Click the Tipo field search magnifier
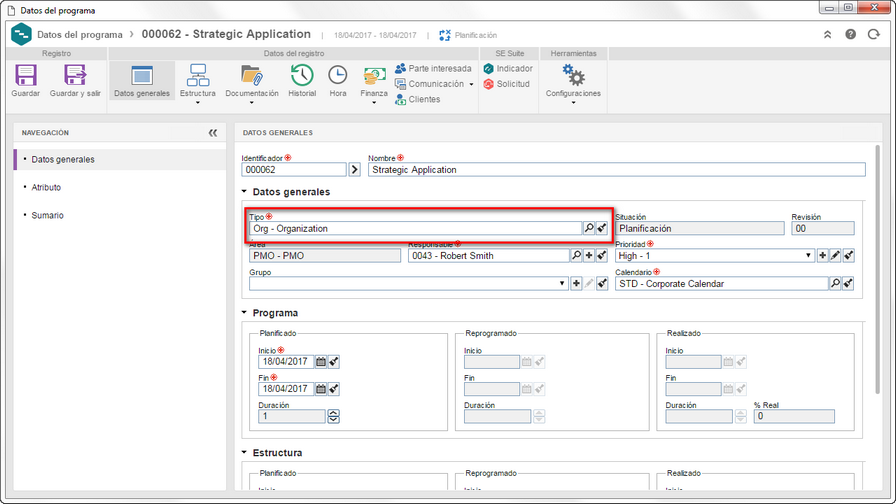 pyautogui.click(x=589, y=228)
